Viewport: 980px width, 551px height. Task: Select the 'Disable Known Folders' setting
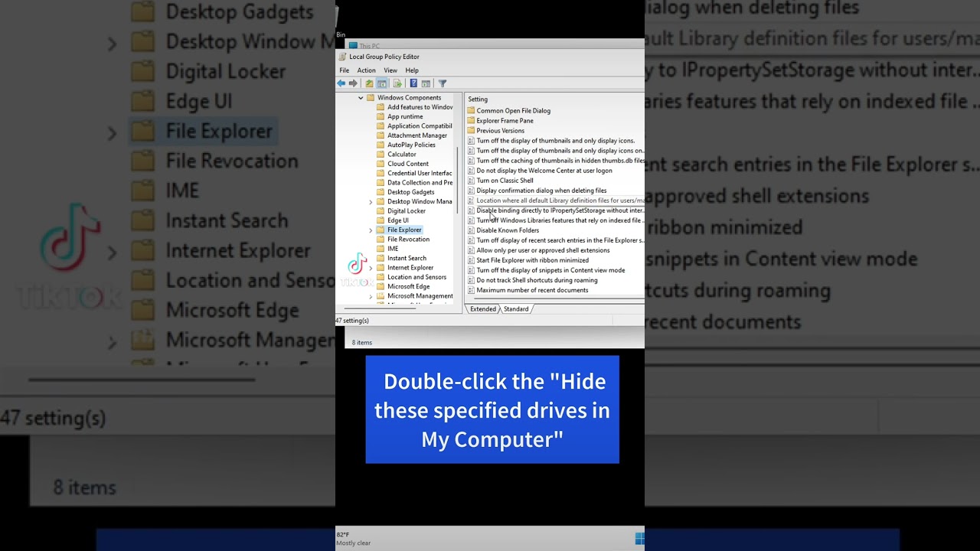(x=504, y=230)
